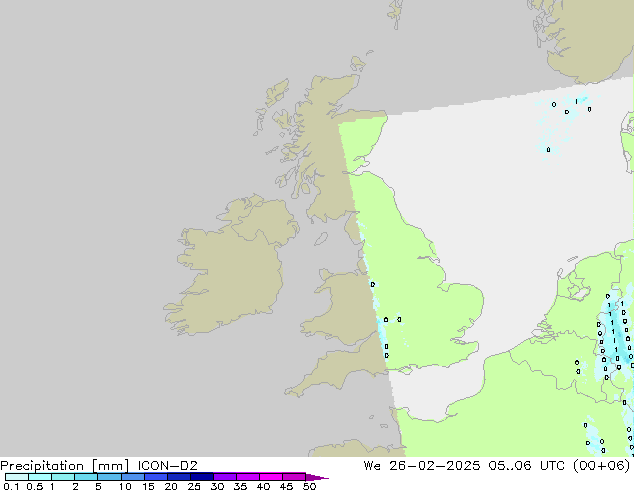Screen dimensions: 634x490
Task: Click the '10' legend value label
Action: [125, 486]
